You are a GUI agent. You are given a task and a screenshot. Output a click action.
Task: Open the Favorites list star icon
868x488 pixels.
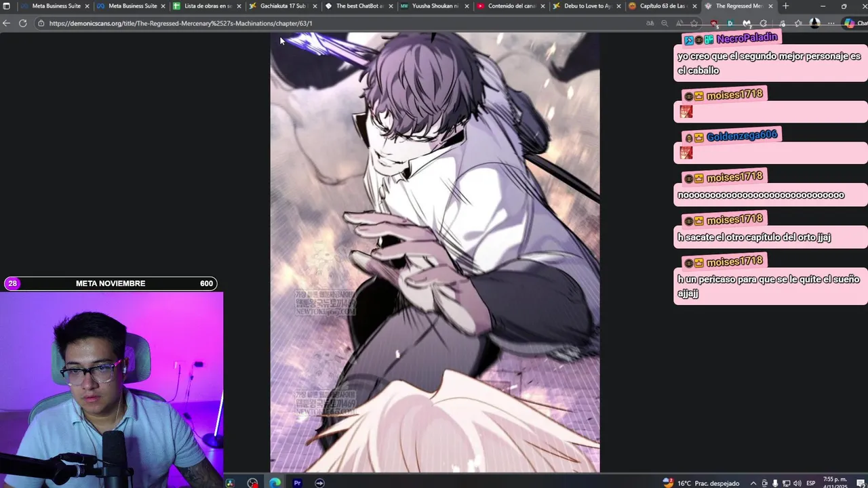[x=798, y=23]
